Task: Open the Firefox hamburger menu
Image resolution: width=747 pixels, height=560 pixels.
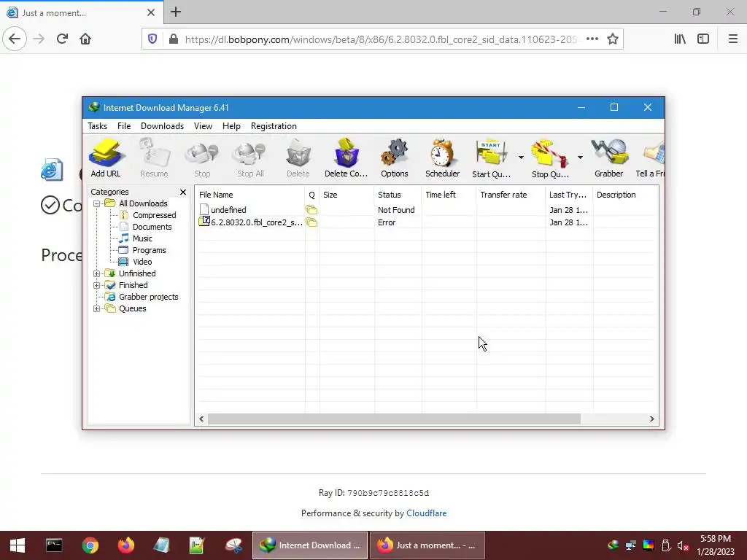Action: (733, 39)
